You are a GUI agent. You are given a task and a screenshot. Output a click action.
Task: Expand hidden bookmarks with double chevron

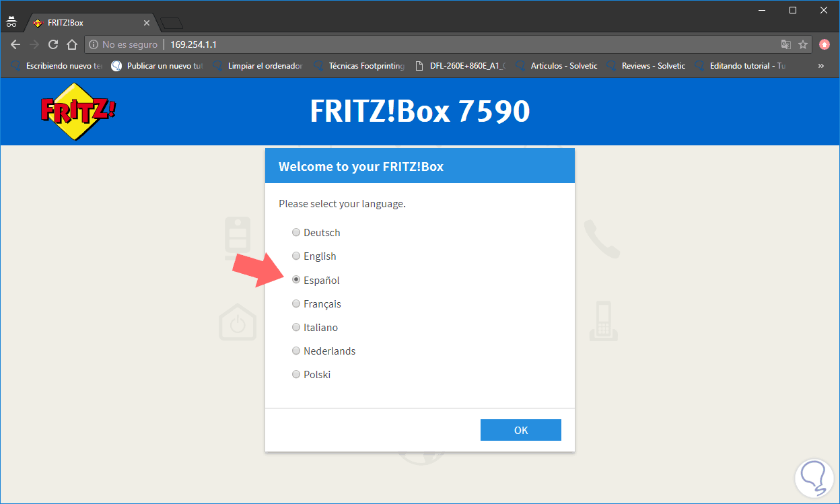tap(821, 66)
